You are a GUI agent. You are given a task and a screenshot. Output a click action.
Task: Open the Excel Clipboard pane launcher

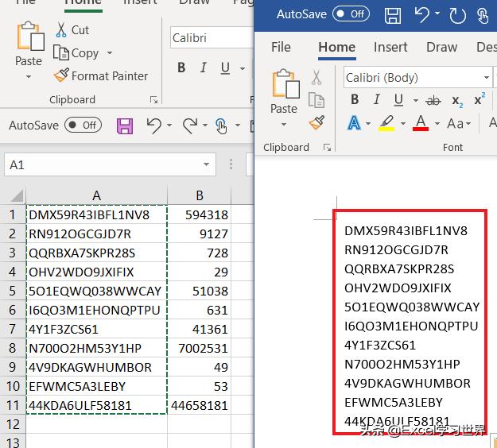153,100
